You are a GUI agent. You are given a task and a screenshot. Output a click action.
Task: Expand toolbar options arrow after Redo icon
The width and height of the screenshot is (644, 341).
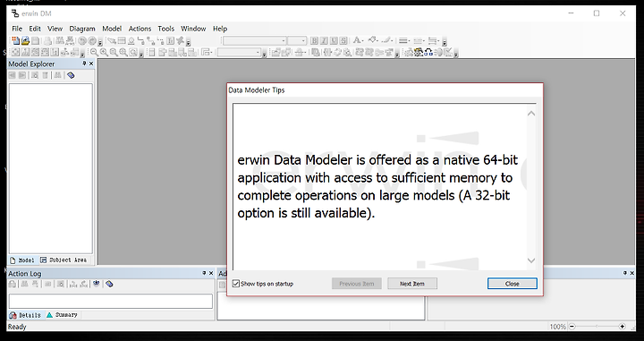pos(100,43)
